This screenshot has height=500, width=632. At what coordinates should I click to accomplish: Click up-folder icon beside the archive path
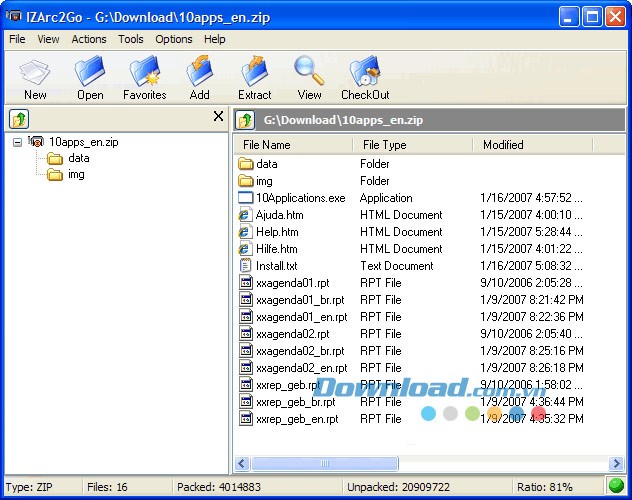coord(246,120)
